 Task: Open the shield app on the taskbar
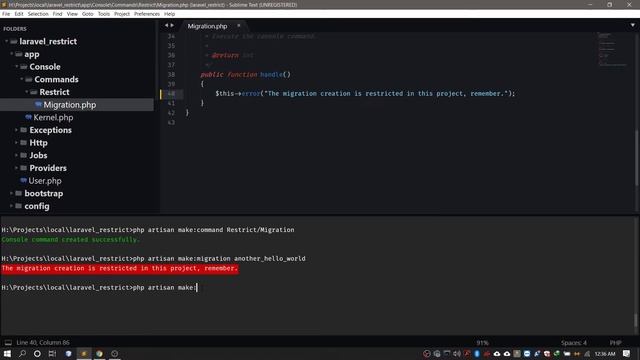pos(69,353)
